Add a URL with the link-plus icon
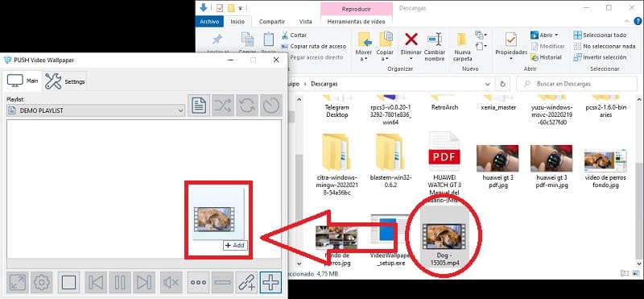This screenshot has height=299, width=644. 247,283
